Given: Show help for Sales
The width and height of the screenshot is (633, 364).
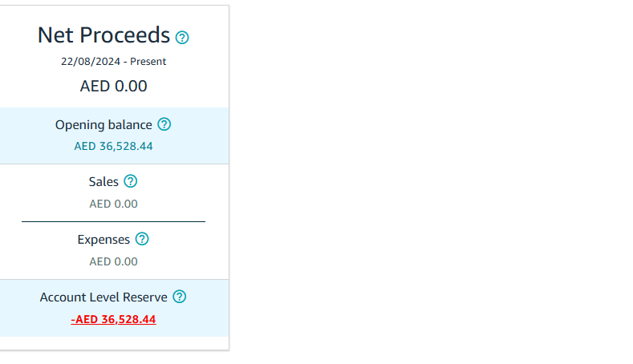Looking at the screenshot, I should pos(131,181).
